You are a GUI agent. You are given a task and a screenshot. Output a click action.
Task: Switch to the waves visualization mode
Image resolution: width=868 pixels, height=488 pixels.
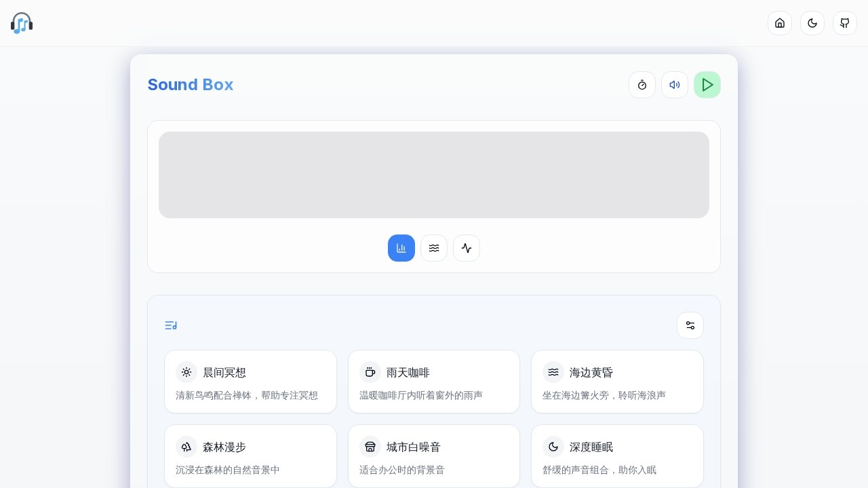pos(434,248)
